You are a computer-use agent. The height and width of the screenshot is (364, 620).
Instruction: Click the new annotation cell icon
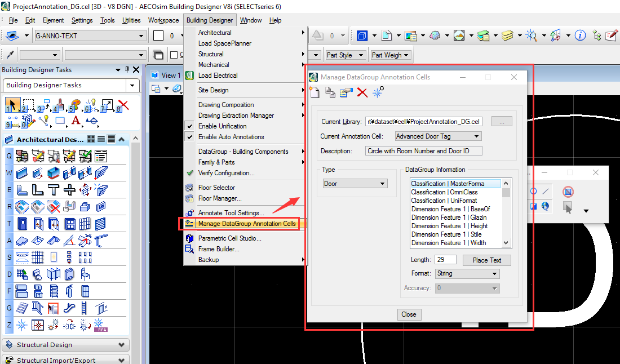(x=315, y=92)
